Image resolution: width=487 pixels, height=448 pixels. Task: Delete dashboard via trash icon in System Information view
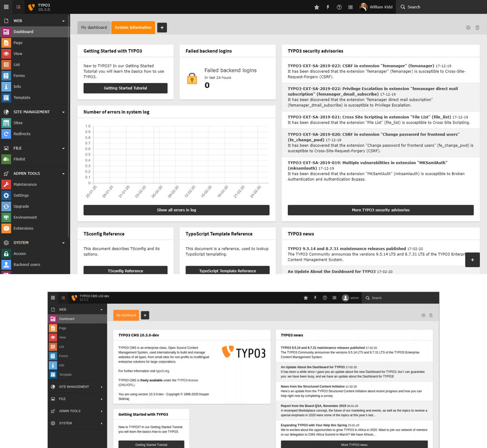pos(477,28)
